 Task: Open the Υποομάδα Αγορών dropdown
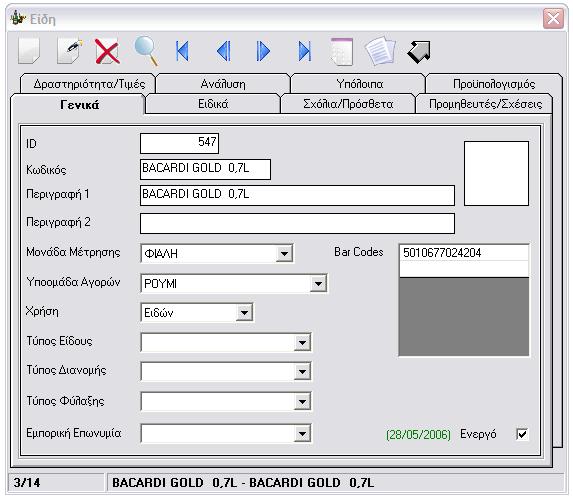[318, 284]
